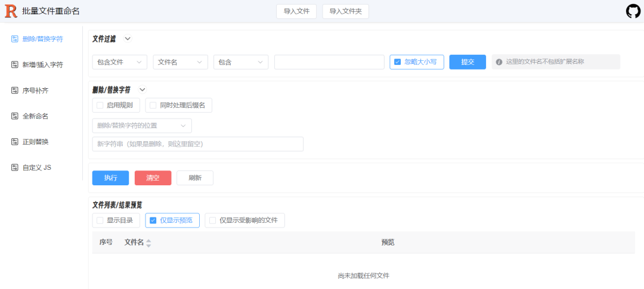Click the 正则替换 sidebar icon
Screen dimensions: 644x289
tap(15, 142)
